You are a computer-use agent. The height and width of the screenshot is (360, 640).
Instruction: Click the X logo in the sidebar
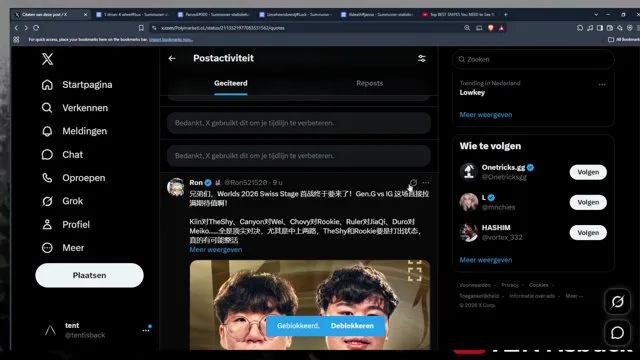(47, 59)
